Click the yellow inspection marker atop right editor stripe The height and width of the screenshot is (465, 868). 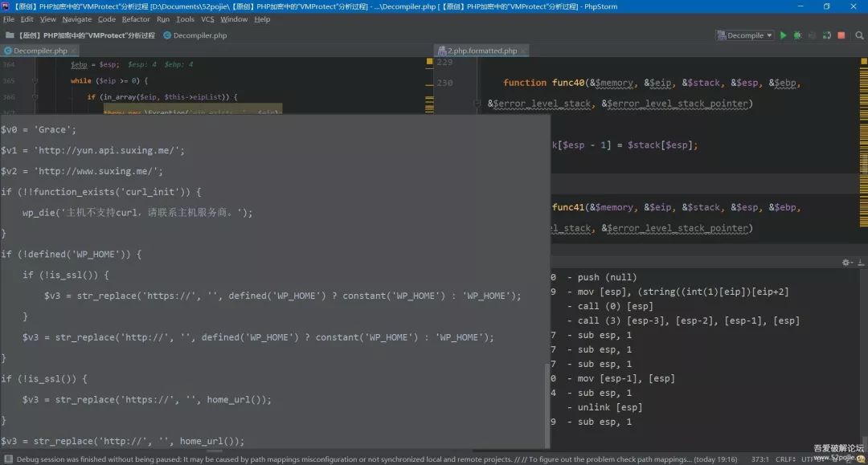click(863, 61)
